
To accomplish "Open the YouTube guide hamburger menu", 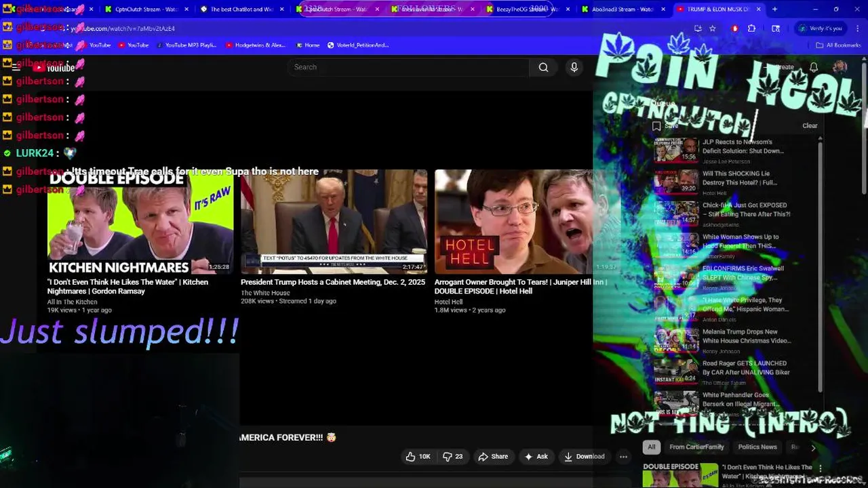I will 16,67.
